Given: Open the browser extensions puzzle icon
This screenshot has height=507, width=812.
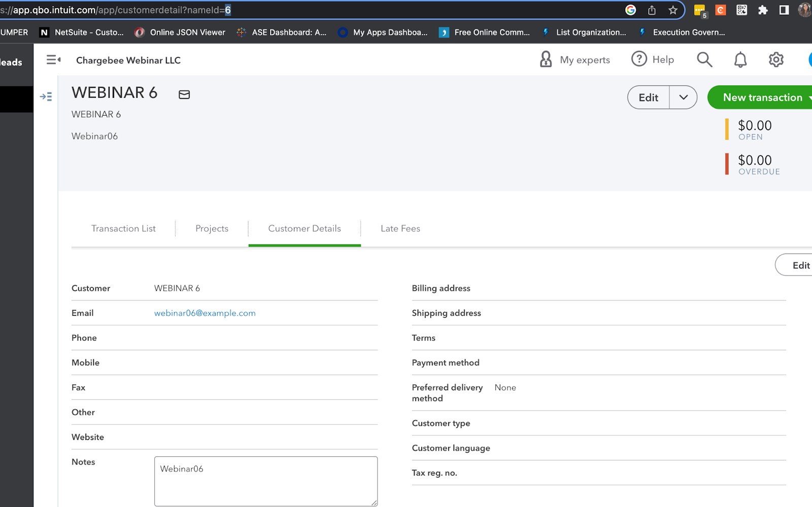Looking at the screenshot, I should coord(763,10).
